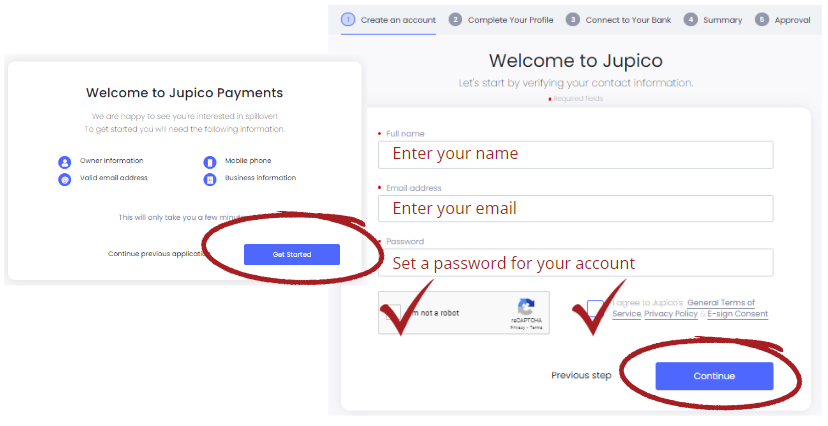This screenshot has height=426, width=828.
Task: Click the Get Started button
Action: tap(291, 254)
